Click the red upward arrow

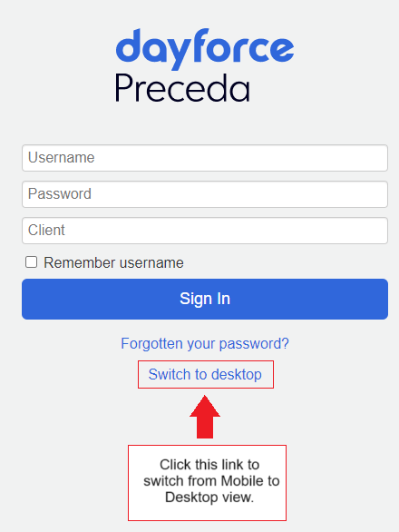pyautogui.click(x=205, y=417)
